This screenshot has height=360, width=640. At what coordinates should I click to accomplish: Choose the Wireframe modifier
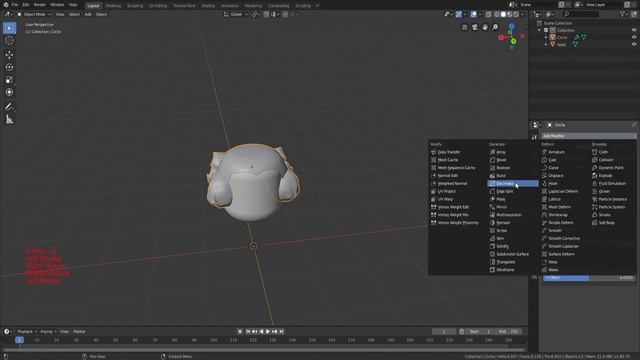click(505, 270)
